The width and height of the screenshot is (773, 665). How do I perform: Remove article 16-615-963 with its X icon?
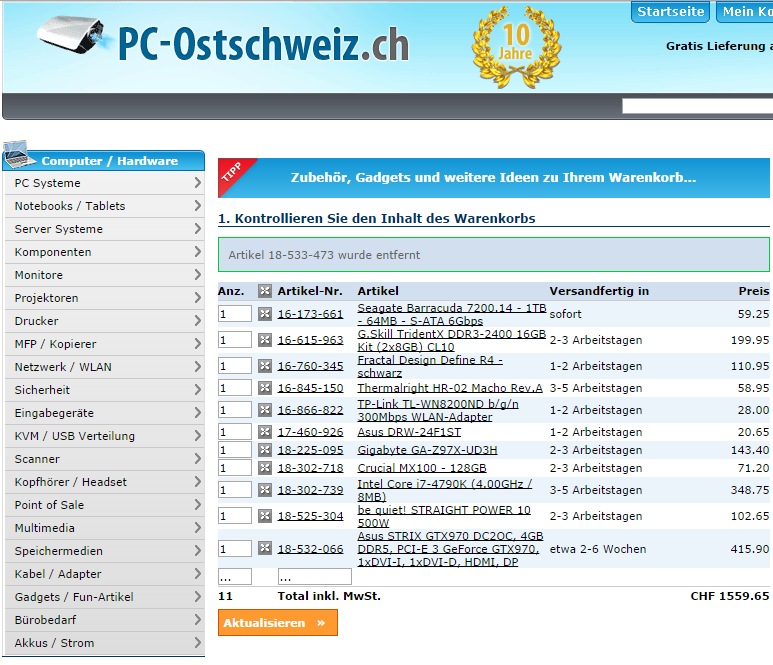[x=265, y=340]
